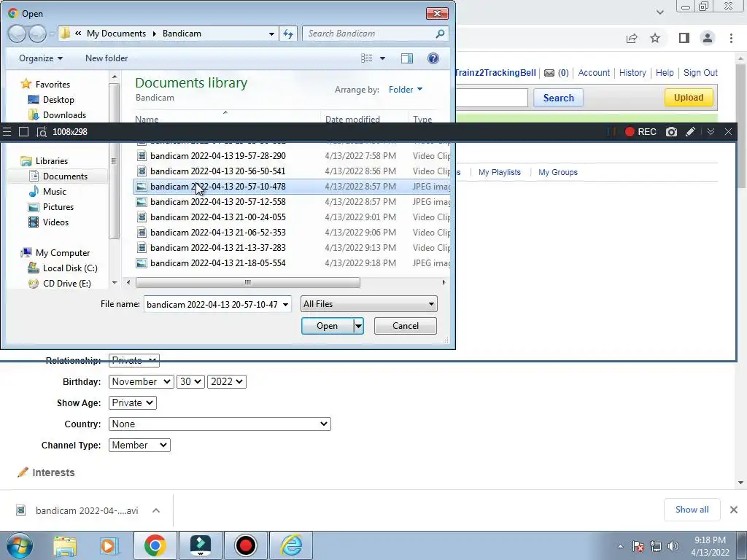The image size is (747, 560).
Task: Click the Search button on the webpage
Action: 558,98
